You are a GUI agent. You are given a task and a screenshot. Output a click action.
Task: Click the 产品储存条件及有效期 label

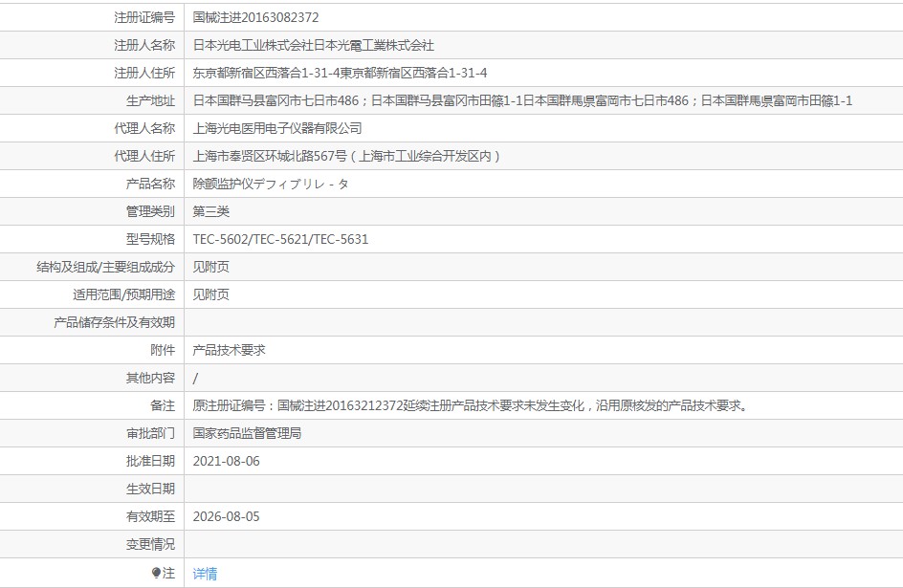114,322
